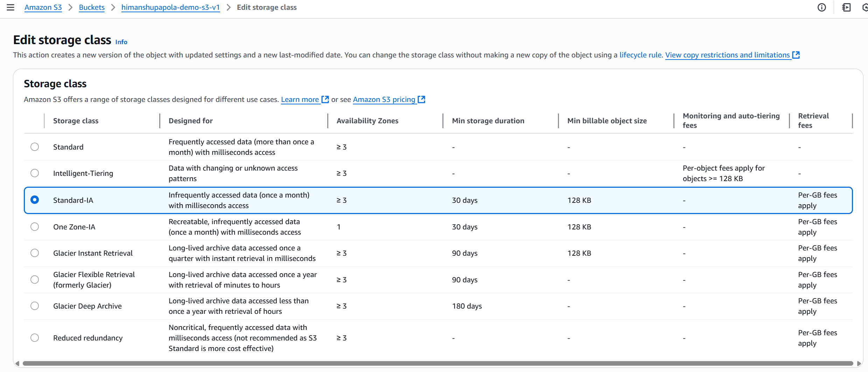This screenshot has width=868, height=372.
Task: Open the CloudShell panel icon
Action: (x=846, y=7)
